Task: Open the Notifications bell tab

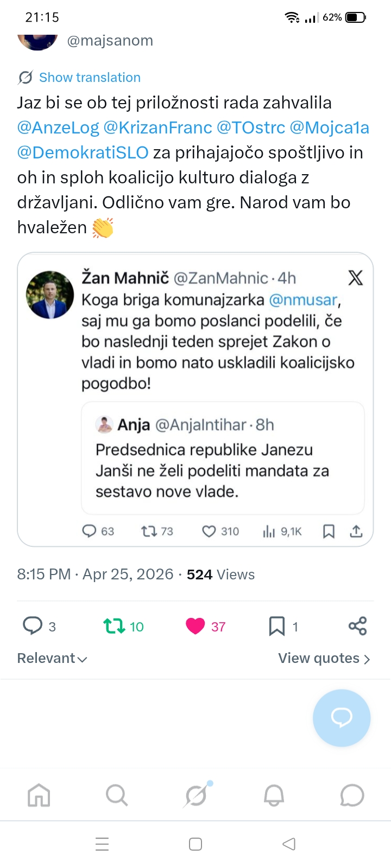Action: [x=274, y=796]
